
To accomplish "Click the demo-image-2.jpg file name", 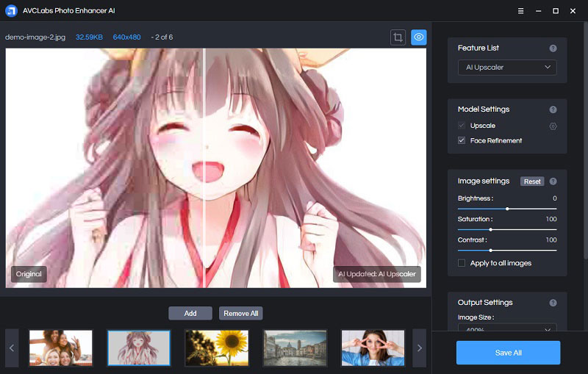I will pos(35,37).
